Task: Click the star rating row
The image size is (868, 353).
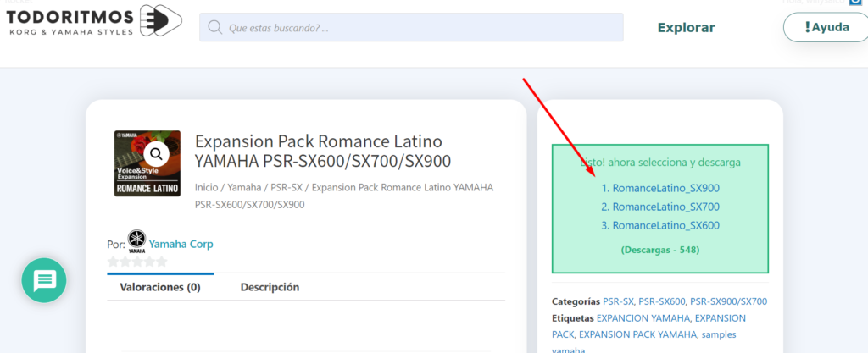Action: [x=137, y=262]
